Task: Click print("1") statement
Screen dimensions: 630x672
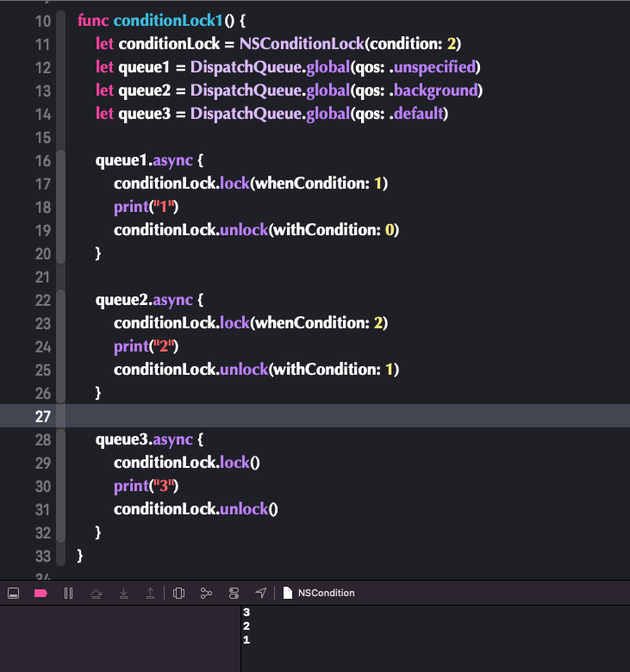Action: pos(146,207)
